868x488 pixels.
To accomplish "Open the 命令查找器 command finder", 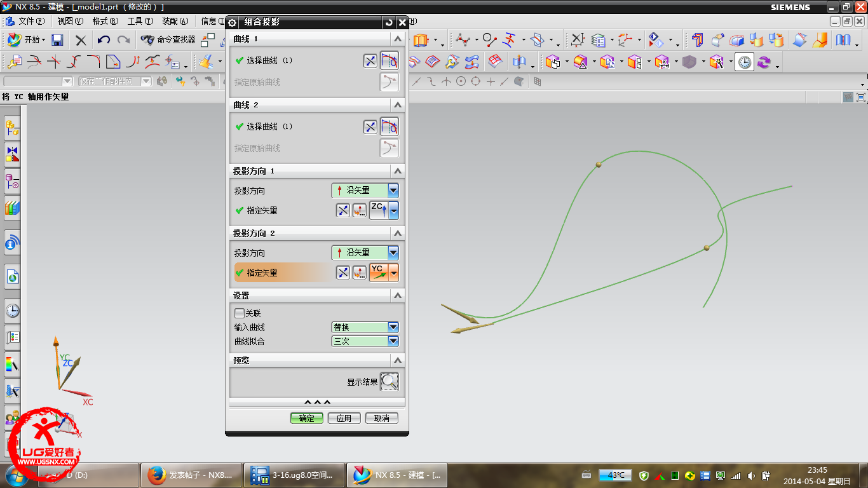I will click(168, 39).
